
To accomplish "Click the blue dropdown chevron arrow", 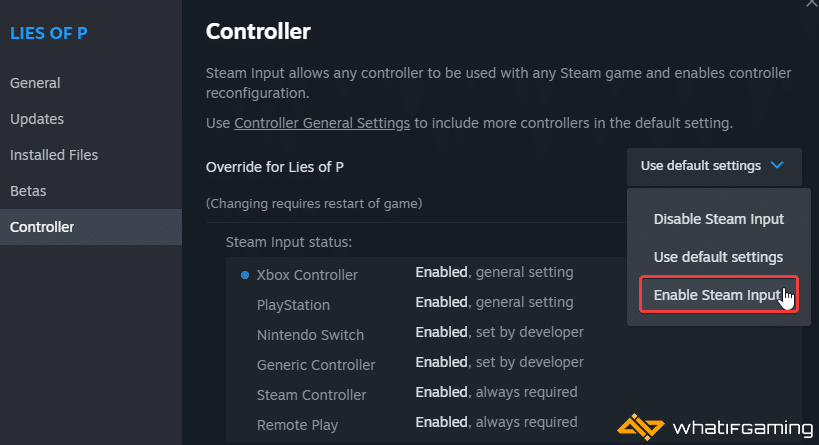I will 777,166.
